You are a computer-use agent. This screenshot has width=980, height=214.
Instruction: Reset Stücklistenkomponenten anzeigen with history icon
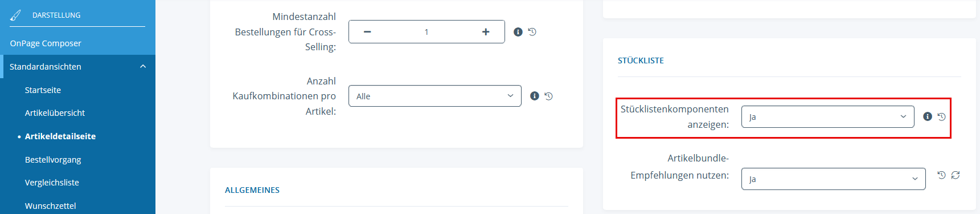tap(942, 116)
